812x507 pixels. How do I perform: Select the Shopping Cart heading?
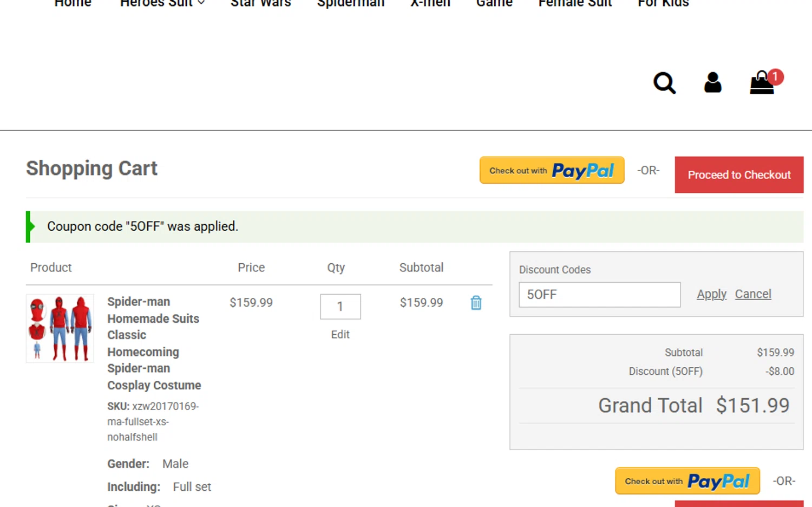91,168
